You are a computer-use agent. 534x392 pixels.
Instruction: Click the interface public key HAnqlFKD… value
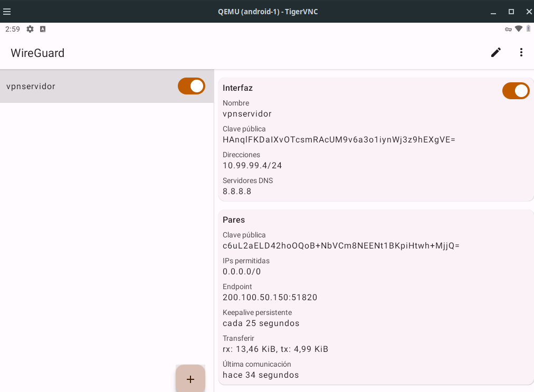pyautogui.click(x=339, y=140)
